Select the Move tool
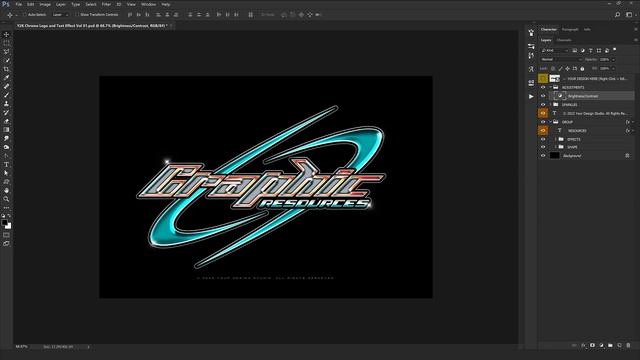 tap(6, 34)
